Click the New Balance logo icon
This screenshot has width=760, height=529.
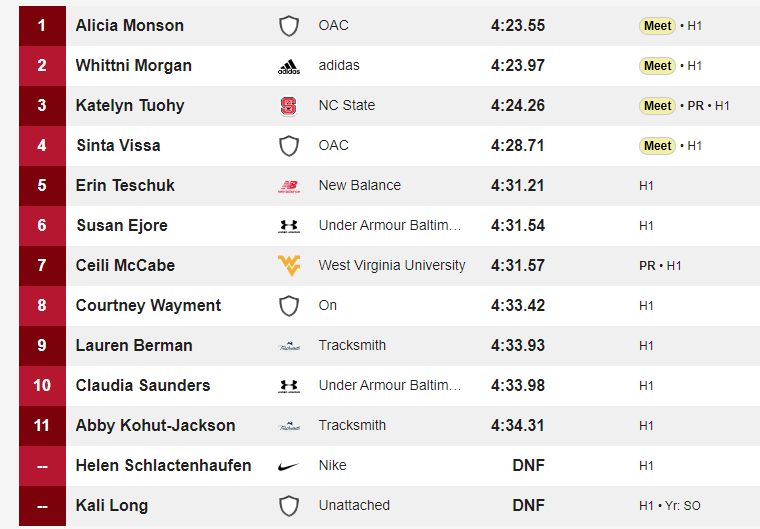pyautogui.click(x=289, y=186)
